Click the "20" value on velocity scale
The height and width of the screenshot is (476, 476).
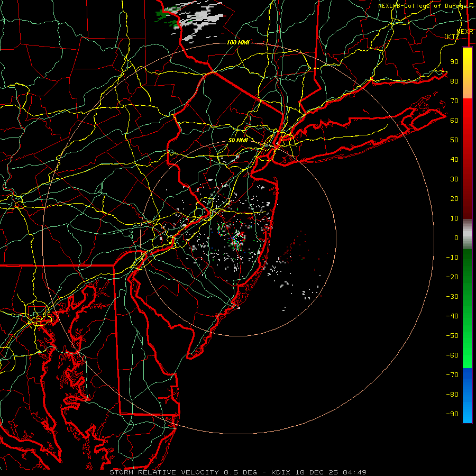(454, 198)
